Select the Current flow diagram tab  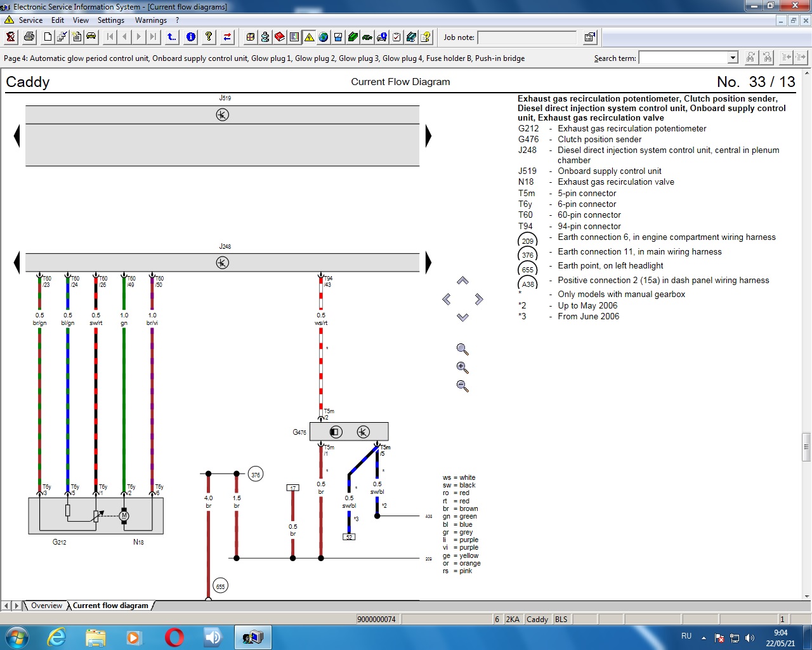[110, 606]
